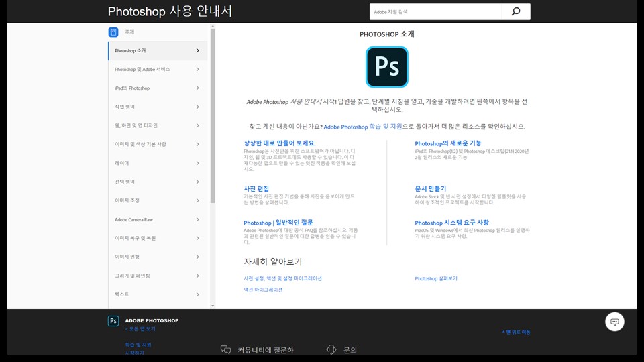The image size is (644, 362).
Task: Select 작업 영역 sidebar topic
Action: click(158, 107)
